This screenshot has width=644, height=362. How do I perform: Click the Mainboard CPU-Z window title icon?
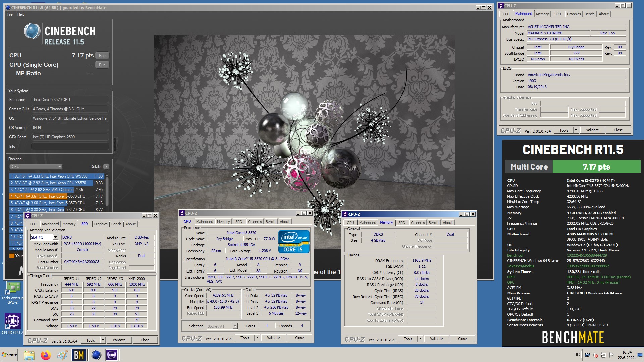(x=501, y=5)
